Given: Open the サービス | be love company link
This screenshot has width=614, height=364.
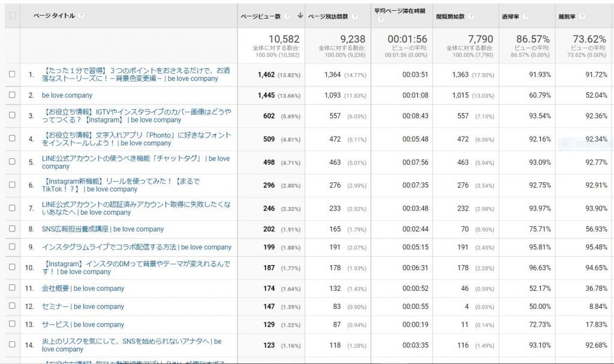Looking at the screenshot, I should (x=83, y=324).
